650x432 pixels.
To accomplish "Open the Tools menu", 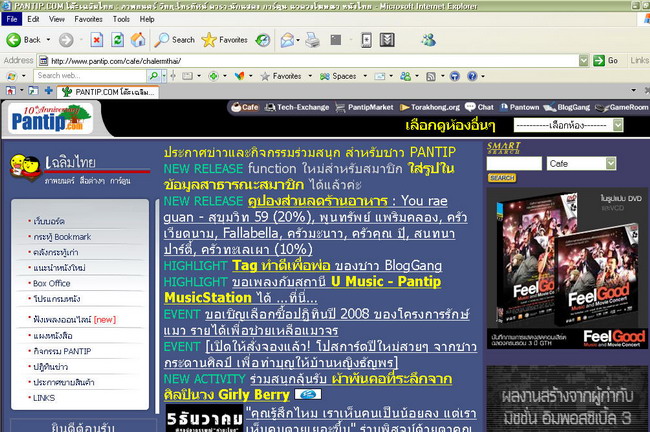I will [x=121, y=19].
